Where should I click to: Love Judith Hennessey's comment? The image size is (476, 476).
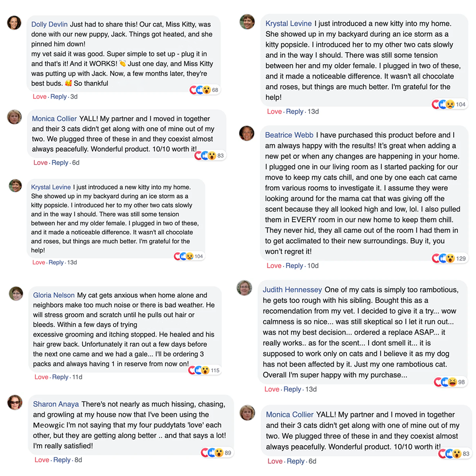pyautogui.click(x=271, y=389)
